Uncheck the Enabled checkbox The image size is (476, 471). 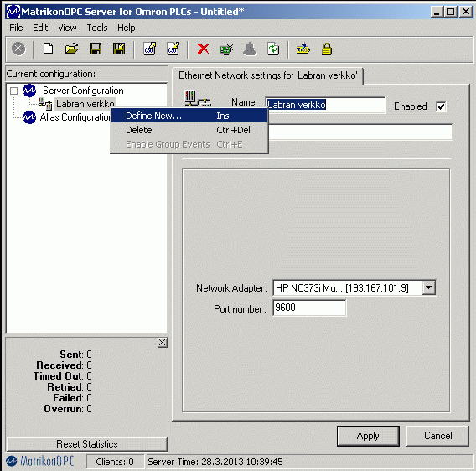click(441, 106)
